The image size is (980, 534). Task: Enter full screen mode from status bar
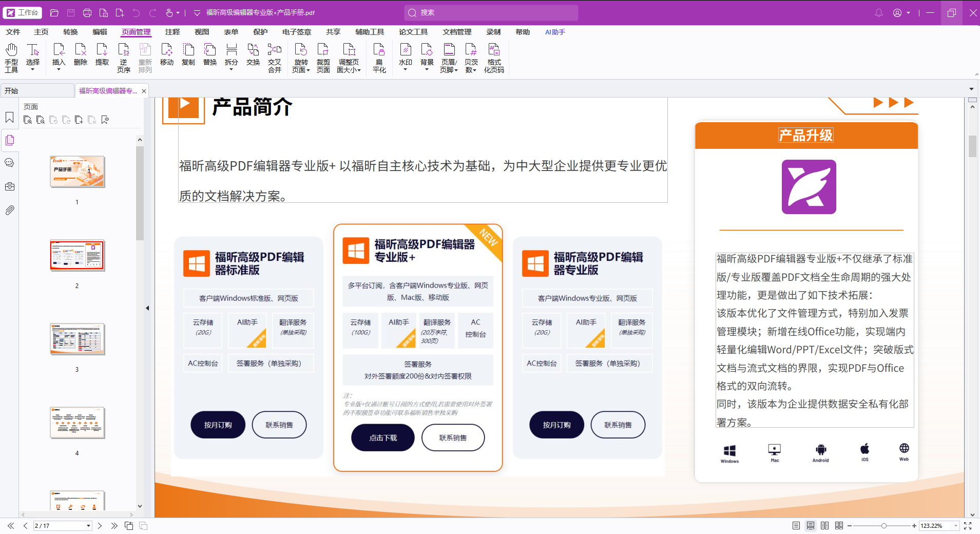(968, 526)
